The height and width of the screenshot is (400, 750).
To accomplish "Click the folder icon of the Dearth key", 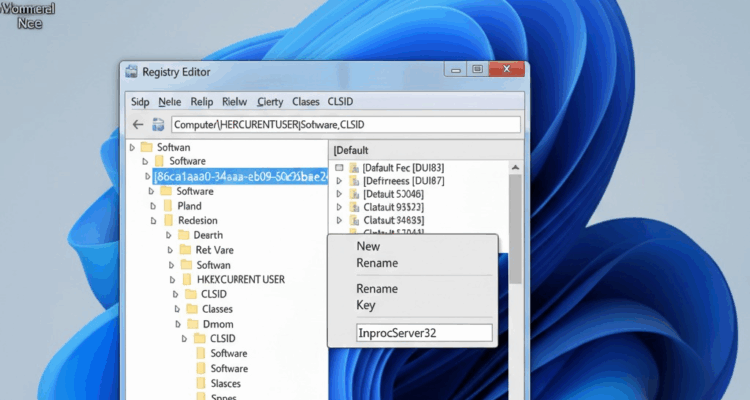I will click(x=184, y=235).
